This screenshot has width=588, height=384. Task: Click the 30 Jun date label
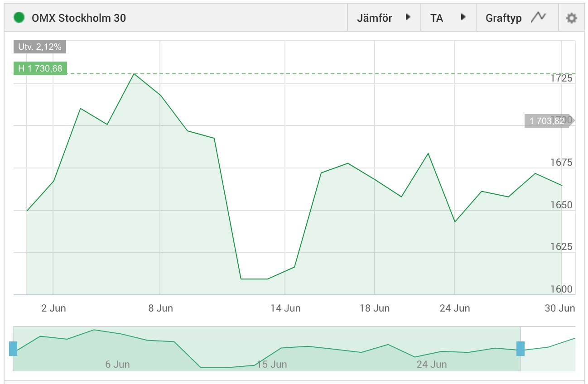click(560, 308)
